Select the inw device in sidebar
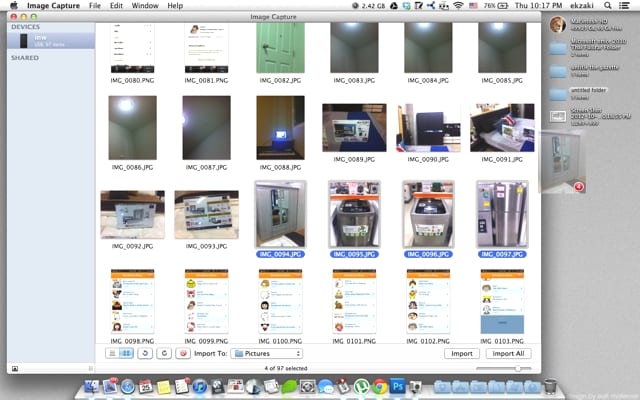The height and width of the screenshot is (400, 640). (51, 41)
